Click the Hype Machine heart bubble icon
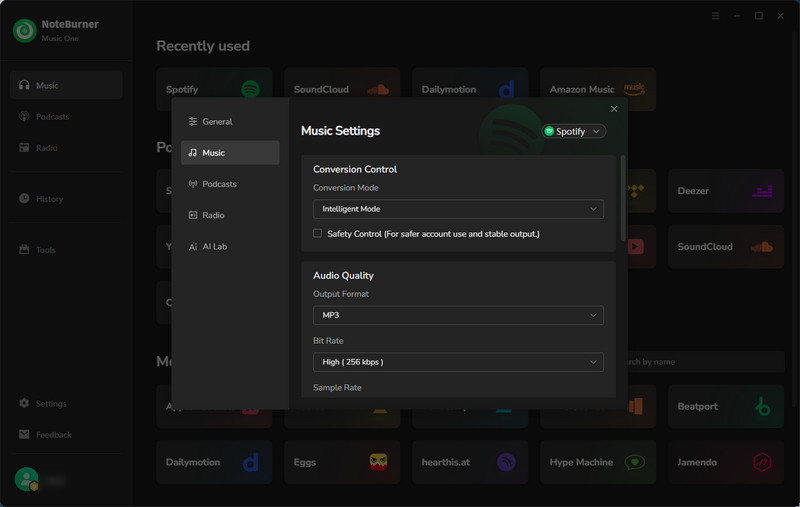The height and width of the screenshot is (507, 800). point(634,462)
